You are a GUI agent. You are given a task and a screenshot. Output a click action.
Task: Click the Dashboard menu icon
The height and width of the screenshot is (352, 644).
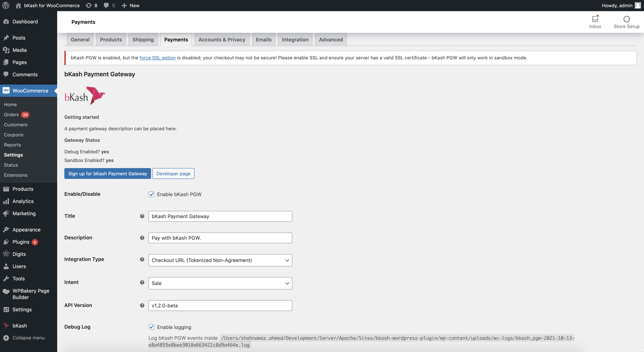pos(6,21)
